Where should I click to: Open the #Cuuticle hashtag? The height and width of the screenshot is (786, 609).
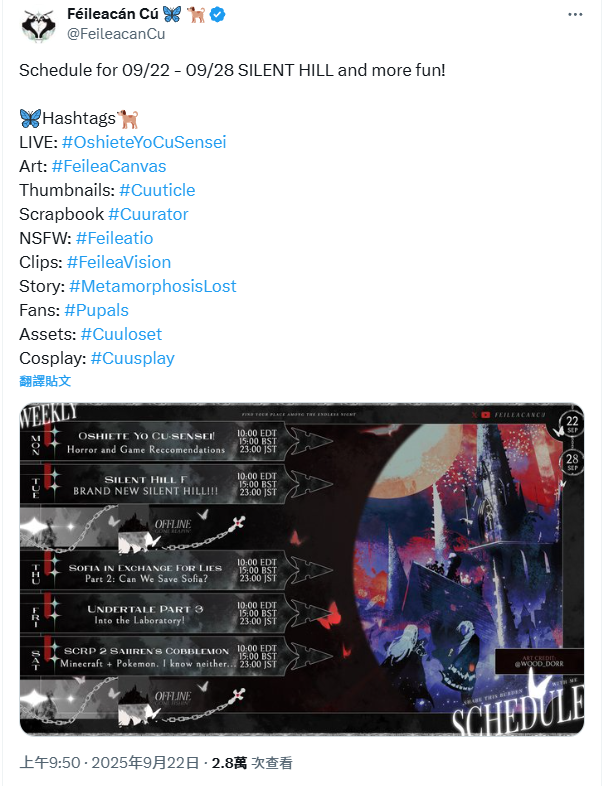pos(157,190)
